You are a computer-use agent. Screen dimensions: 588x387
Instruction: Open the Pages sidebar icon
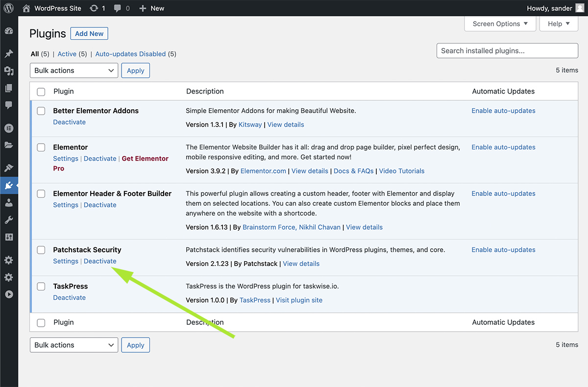coord(9,88)
